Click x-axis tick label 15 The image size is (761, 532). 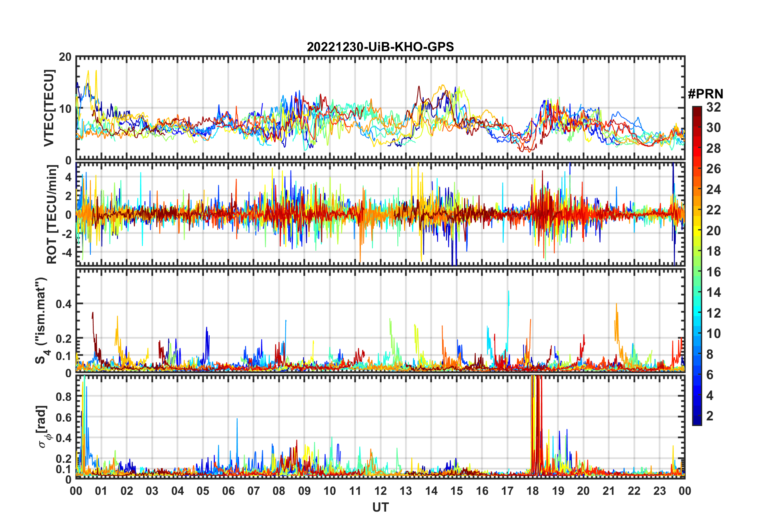[x=457, y=491]
